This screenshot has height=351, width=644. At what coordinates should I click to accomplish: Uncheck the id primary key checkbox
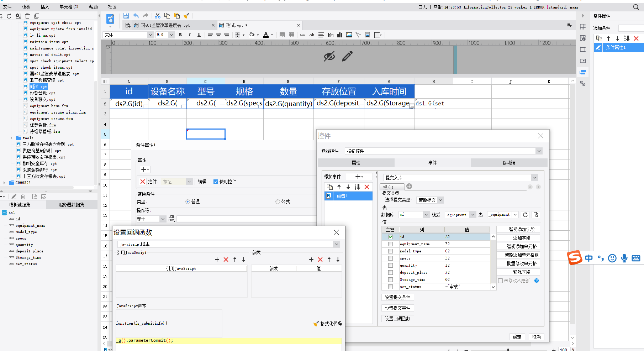click(x=390, y=237)
